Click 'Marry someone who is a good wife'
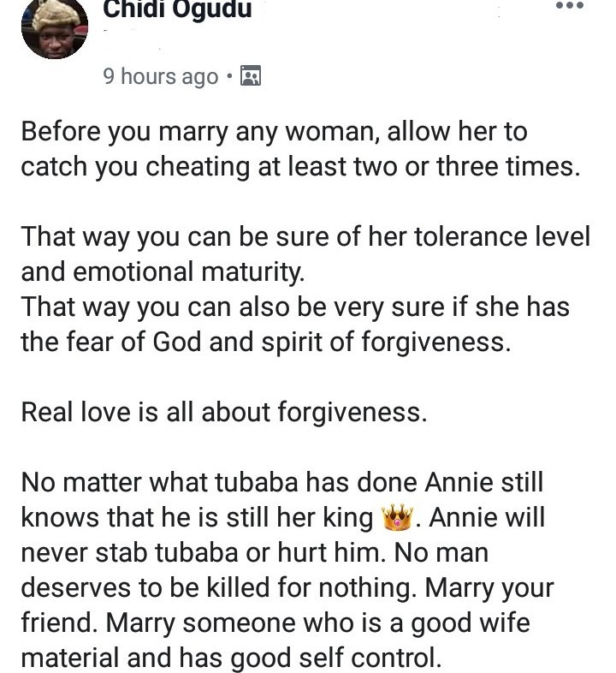616x673 pixels. (x=318, y=622)
